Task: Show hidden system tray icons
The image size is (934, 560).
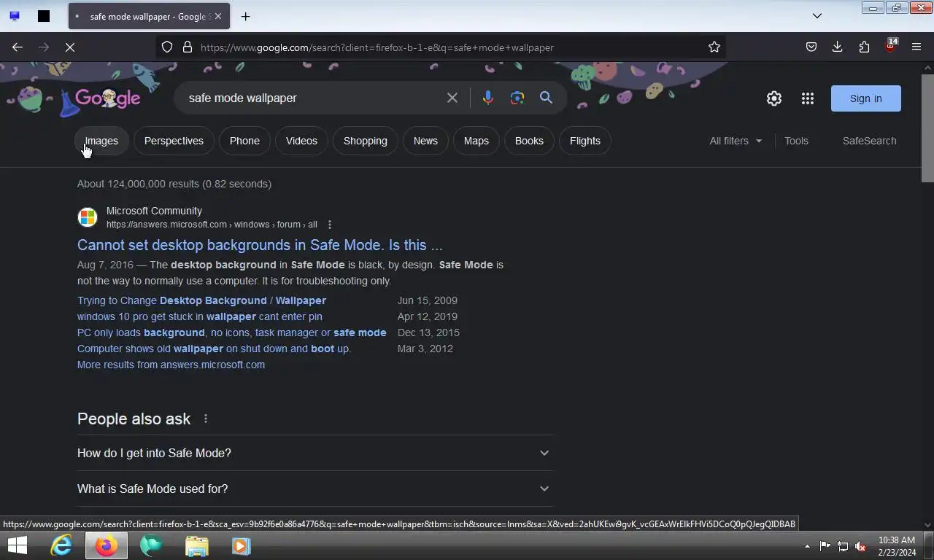Action: (807, 546)
